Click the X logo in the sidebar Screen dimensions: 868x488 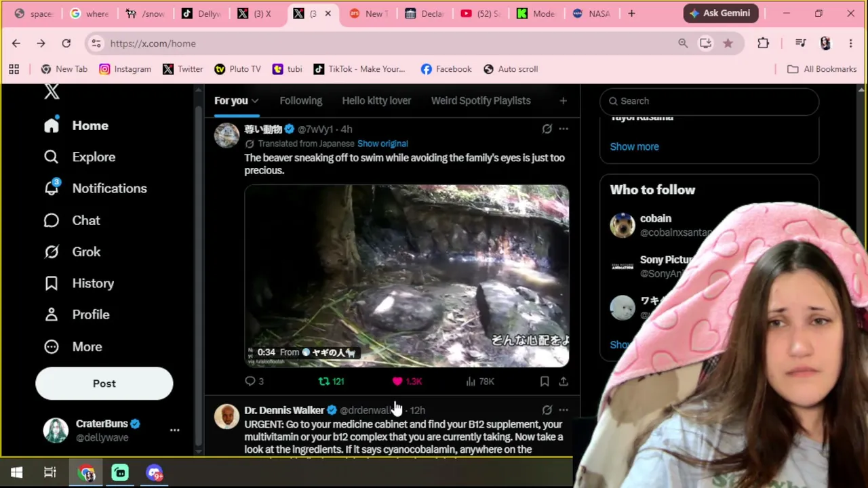coord(52,92)
